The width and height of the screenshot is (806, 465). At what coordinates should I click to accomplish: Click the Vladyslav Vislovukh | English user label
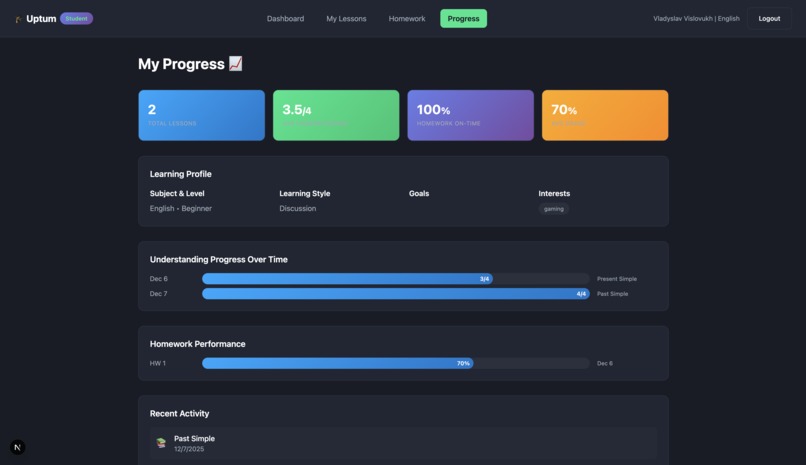click(x=696, y=18)
